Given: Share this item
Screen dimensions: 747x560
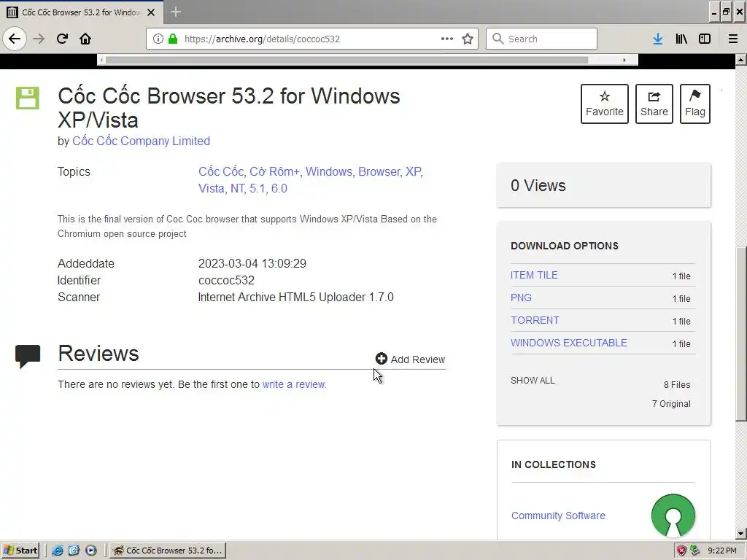Looking at the screenshot, I should [654, 104].
